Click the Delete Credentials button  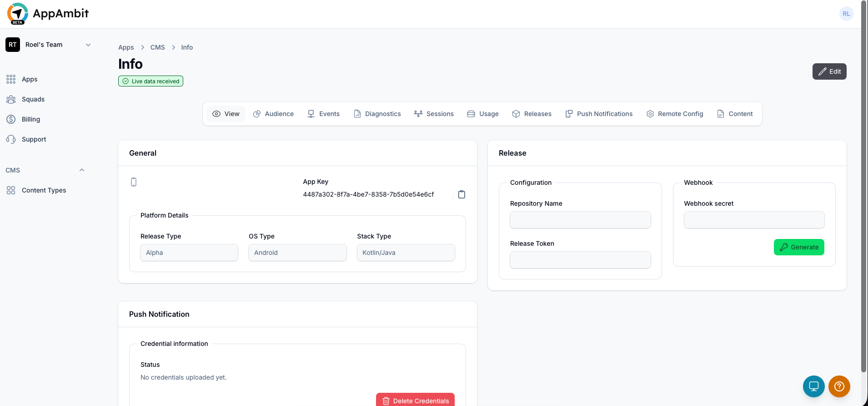(x=415, y=400)
